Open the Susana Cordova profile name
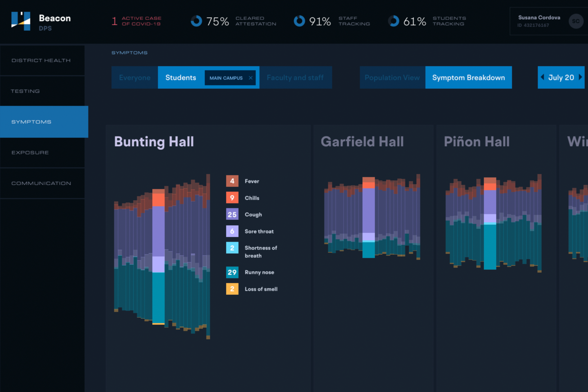The height and width of the screenshot is (392, 588). point(539,18)
